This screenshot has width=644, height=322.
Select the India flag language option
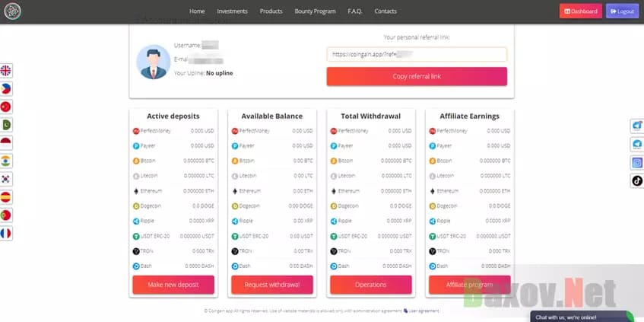point(6,161)
